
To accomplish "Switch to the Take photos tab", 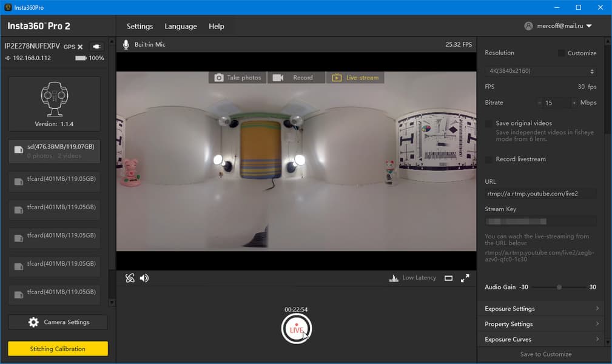I will (238, 78).
